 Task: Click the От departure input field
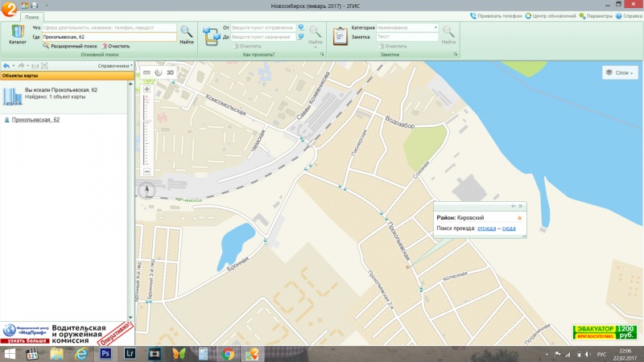tap(263, 27)
